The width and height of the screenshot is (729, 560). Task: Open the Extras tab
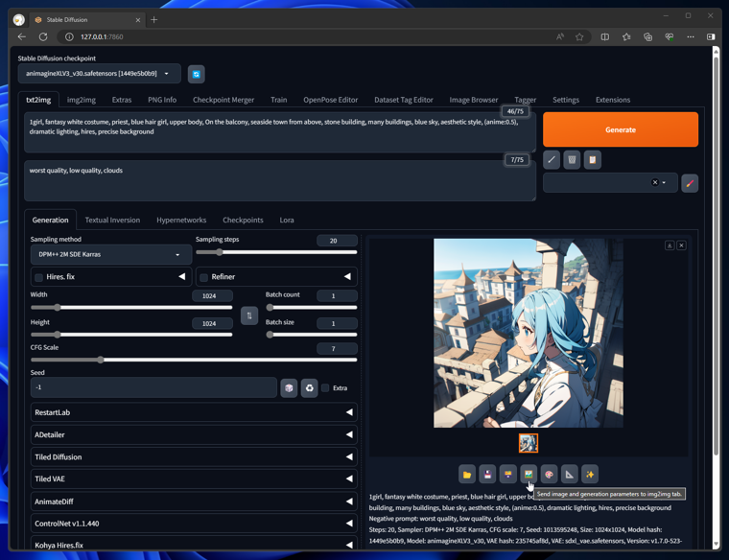[x=122, y=100]
